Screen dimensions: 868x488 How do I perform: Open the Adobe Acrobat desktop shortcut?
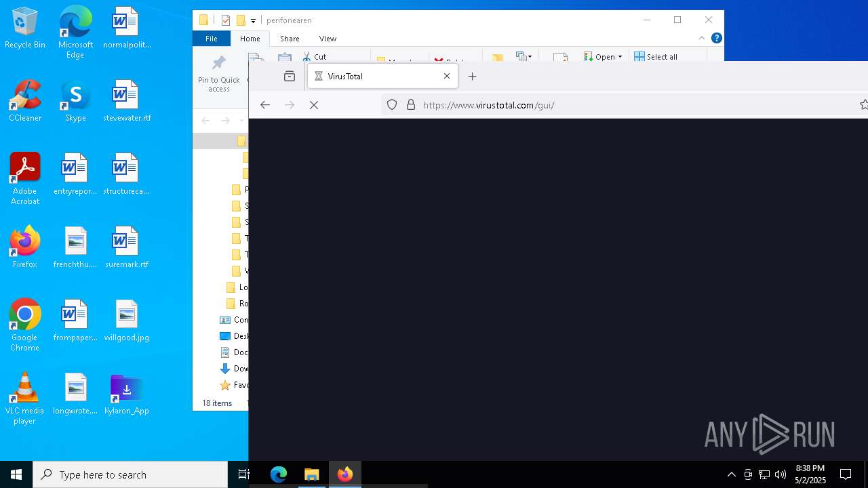pyautogui.click(x=25, y=179)
